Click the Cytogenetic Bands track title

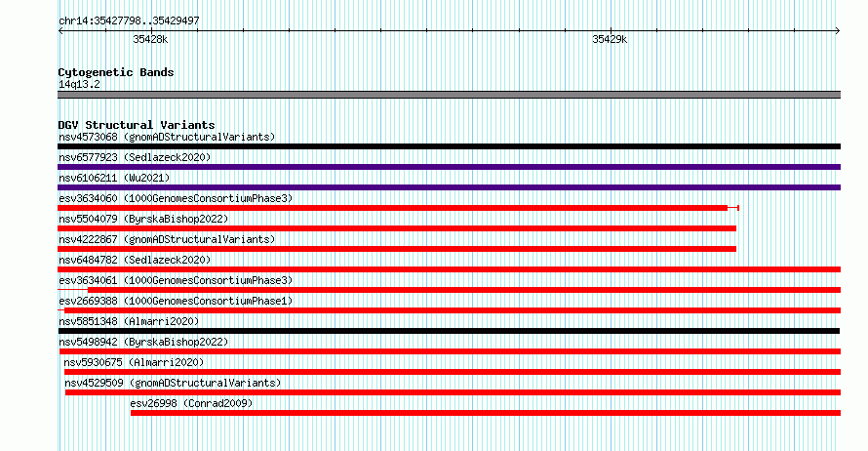tap(116, 72)
